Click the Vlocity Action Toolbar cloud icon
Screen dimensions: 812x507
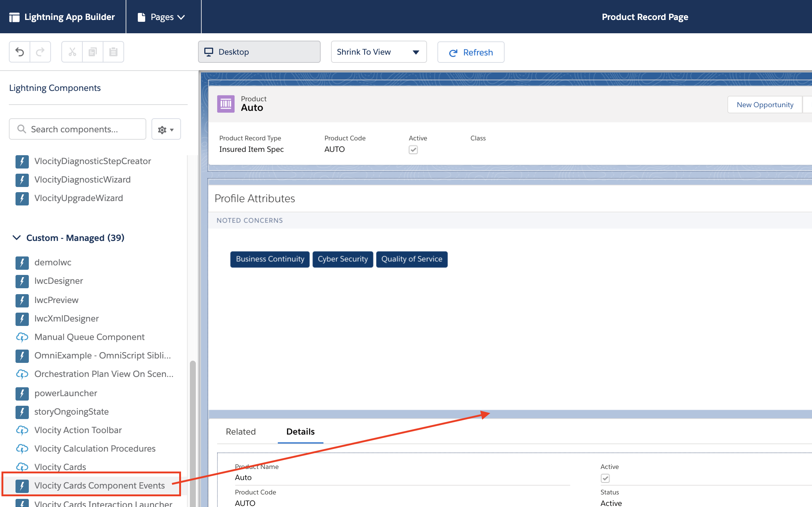pos(22,430)
